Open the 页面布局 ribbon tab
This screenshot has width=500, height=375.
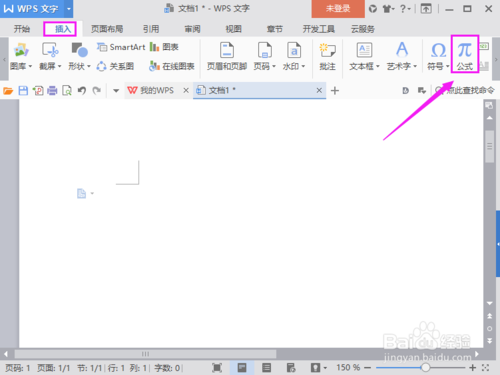pos(107,29)
